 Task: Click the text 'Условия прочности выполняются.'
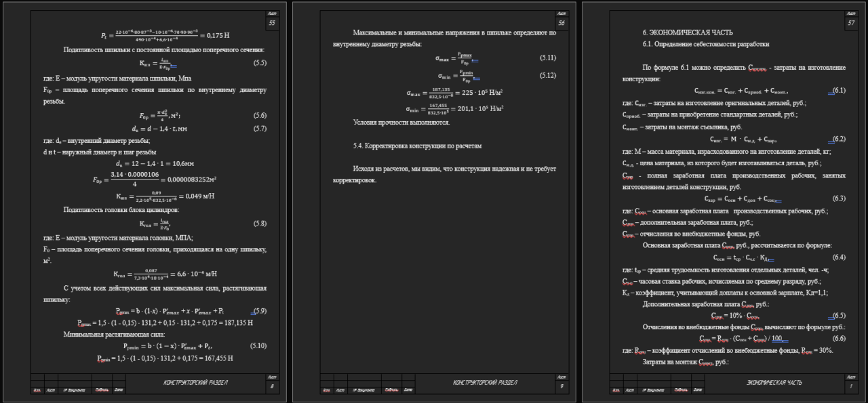pos(401,123)
